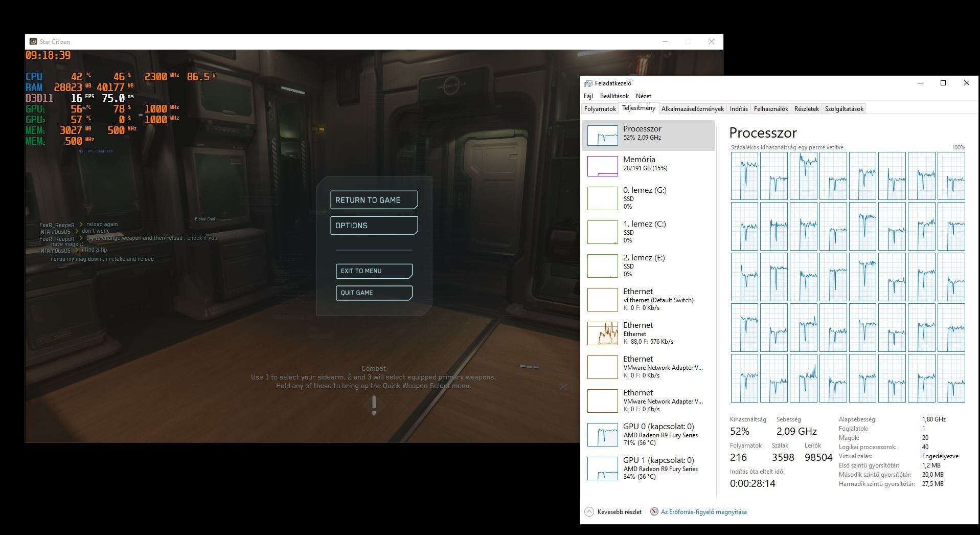
Task: Click the 'i find a tip' chat message
Action: (94, 250)
